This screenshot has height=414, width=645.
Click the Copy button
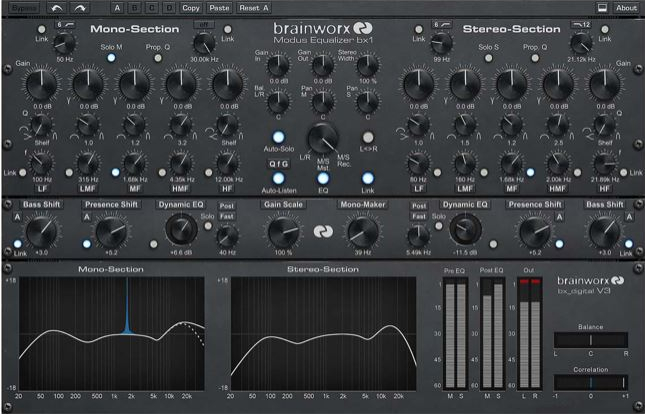coord(191,8)
